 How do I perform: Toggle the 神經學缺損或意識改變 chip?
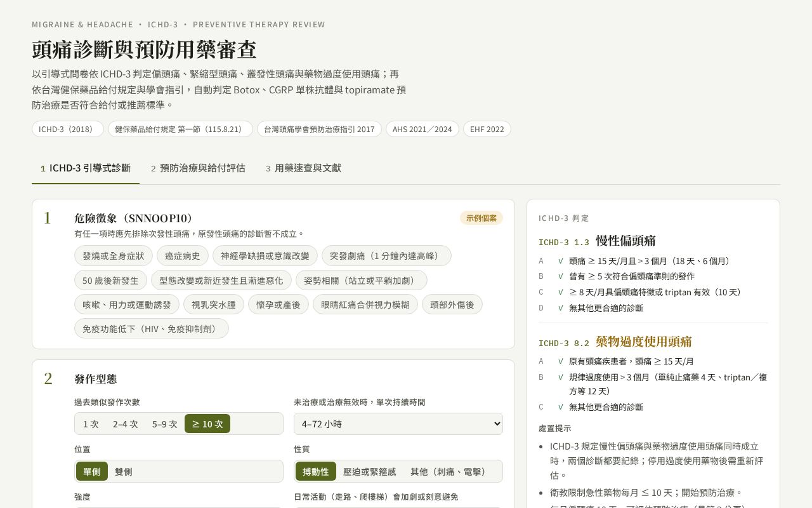click(x=265, y=256)
